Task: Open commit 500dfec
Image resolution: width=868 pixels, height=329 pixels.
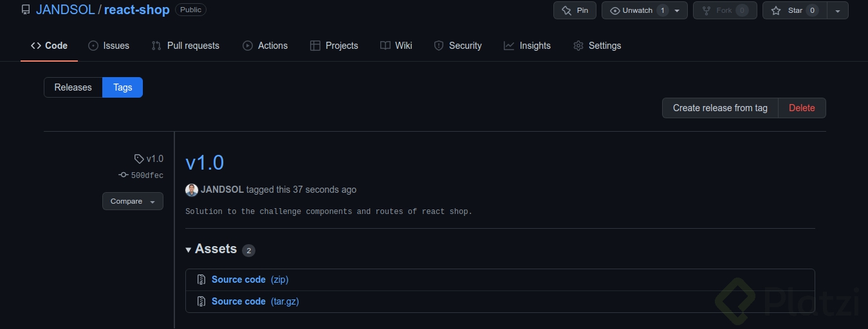Action: (141, 175)
